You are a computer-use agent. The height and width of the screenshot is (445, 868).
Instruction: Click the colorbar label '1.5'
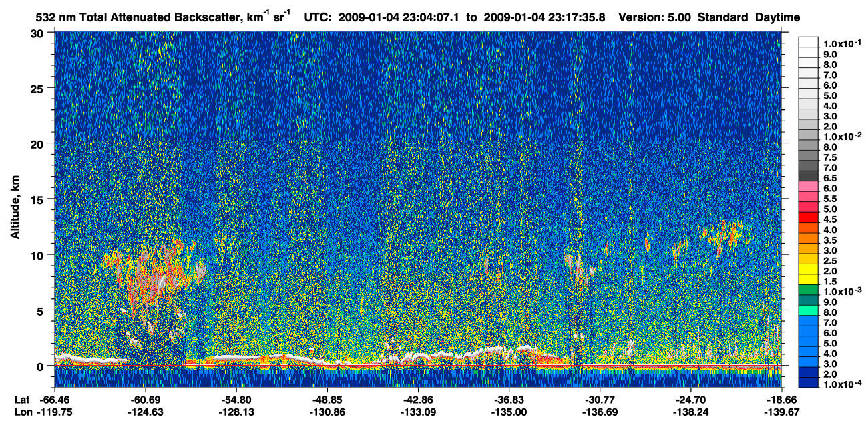pyautogui.click(x=830, y=282)
